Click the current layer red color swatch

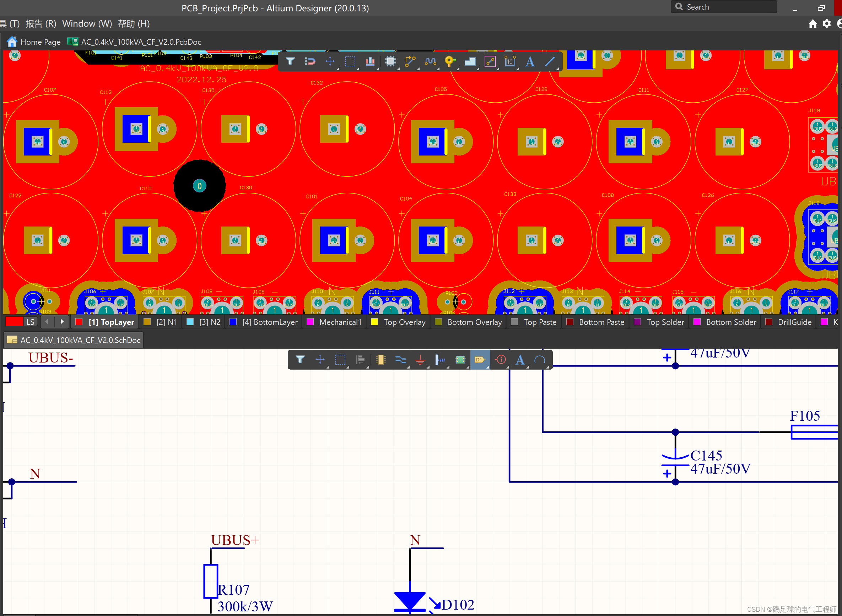(14, 322)
